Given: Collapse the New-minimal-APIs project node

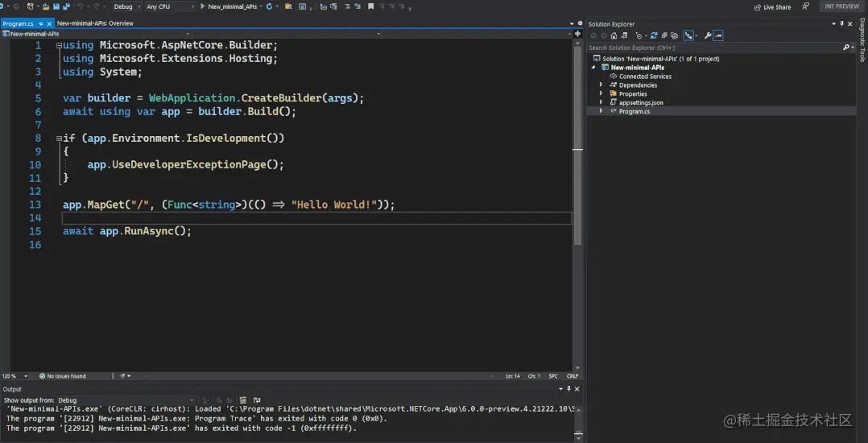Looking at the screenshot, I should (594, 68).
